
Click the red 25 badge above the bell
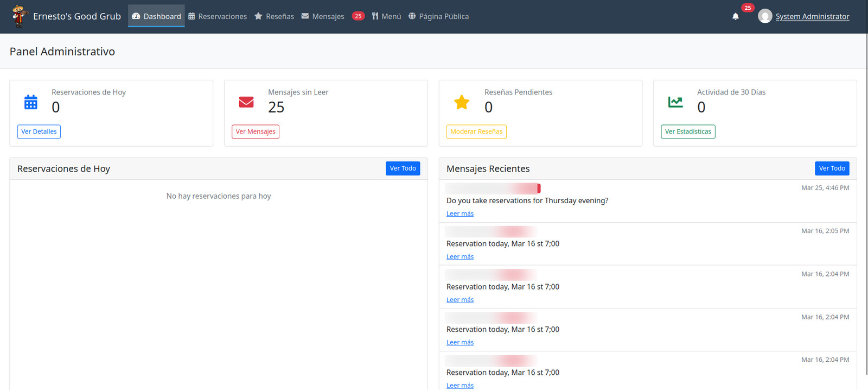(x=748, y=8)
